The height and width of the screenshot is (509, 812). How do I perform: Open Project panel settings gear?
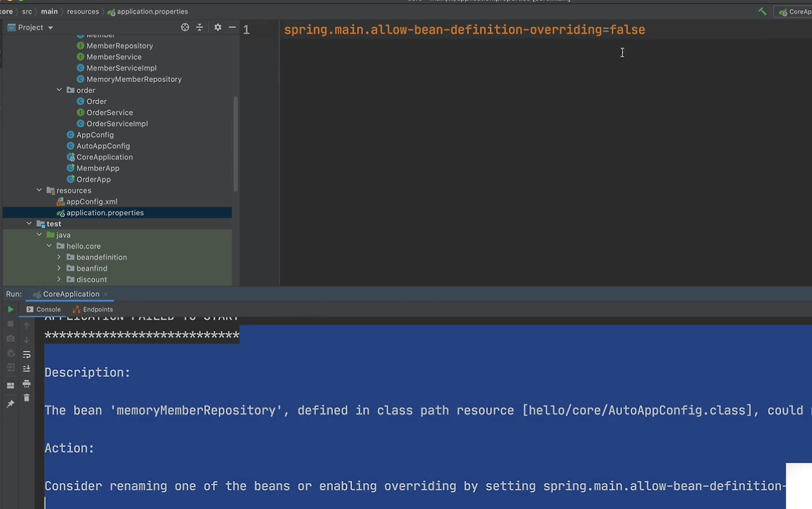[x=218, y=27]
